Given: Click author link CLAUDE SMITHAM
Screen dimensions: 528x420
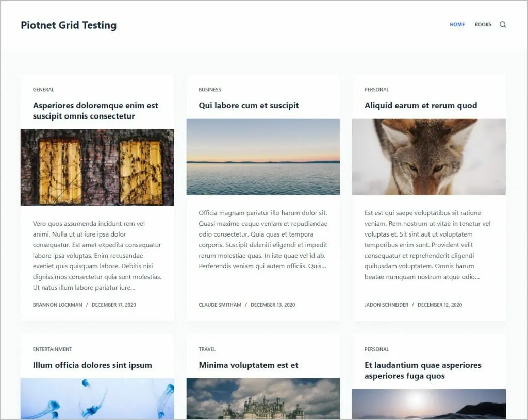Looking at the screenshot, I should (220, 305).
